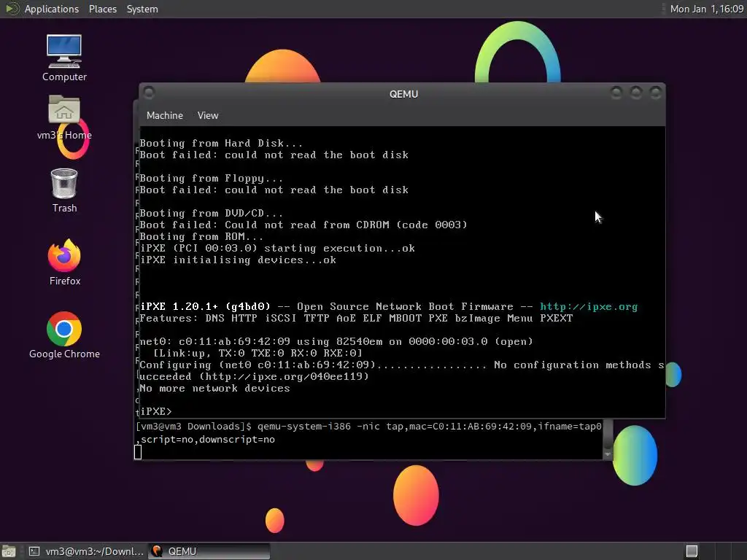Click the 'iPXE initialising devices...ok' line
Screen dimensions: 747x560
(x=238, y=260)
